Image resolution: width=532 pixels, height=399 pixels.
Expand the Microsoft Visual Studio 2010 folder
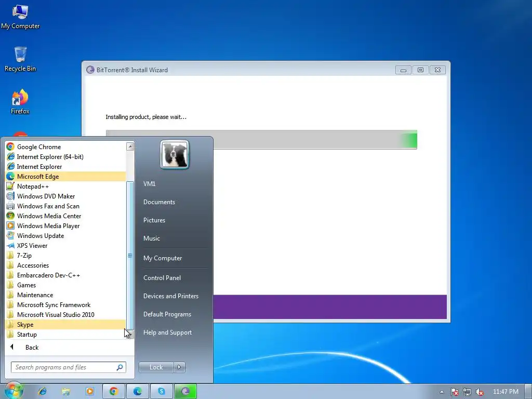click(65, 314)
